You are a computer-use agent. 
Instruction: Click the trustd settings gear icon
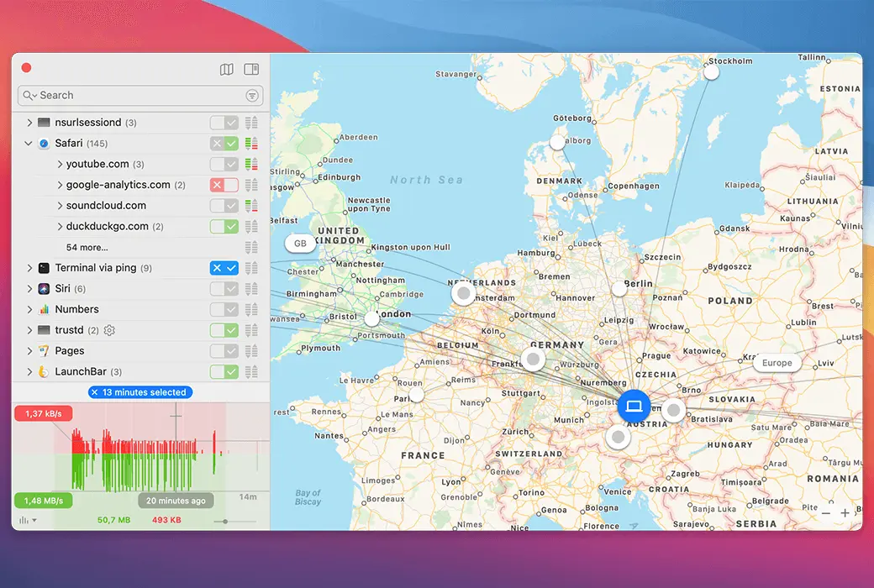tap(109, 330)
